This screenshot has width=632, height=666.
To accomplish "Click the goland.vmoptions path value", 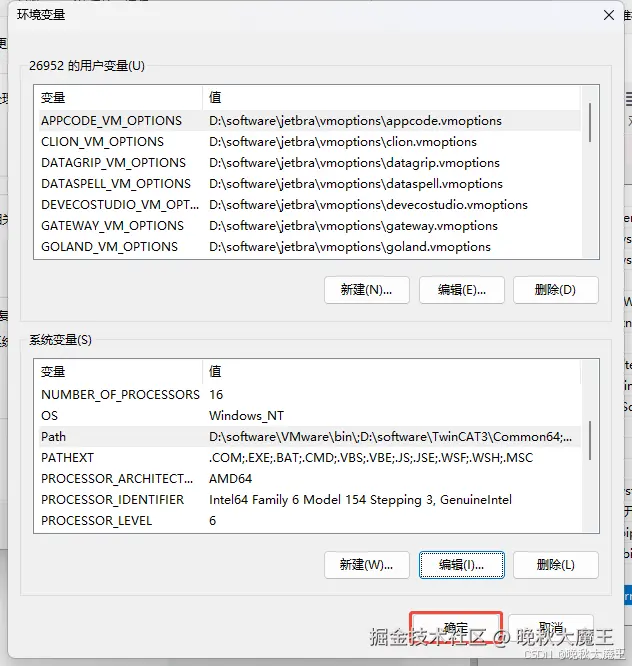I will [350, 247].
